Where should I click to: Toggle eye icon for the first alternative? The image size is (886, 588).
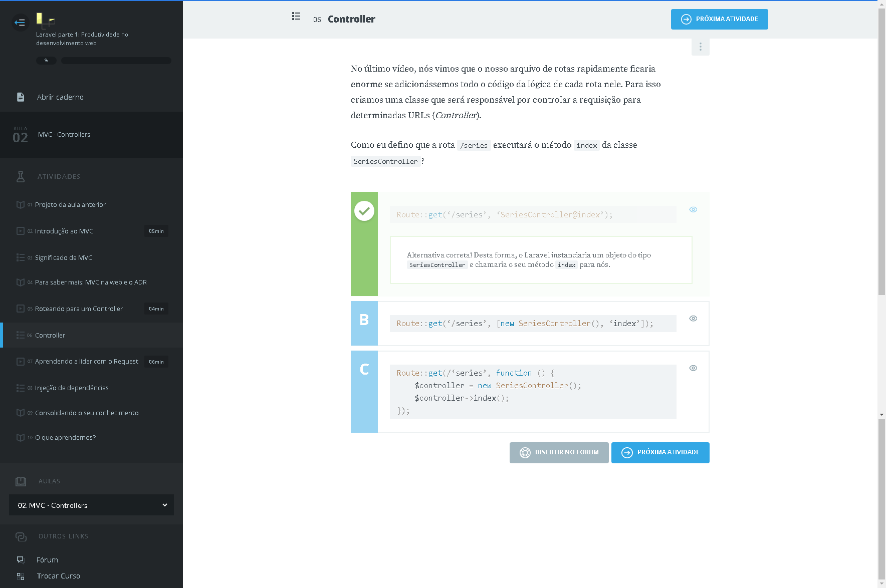click(693, 210)
